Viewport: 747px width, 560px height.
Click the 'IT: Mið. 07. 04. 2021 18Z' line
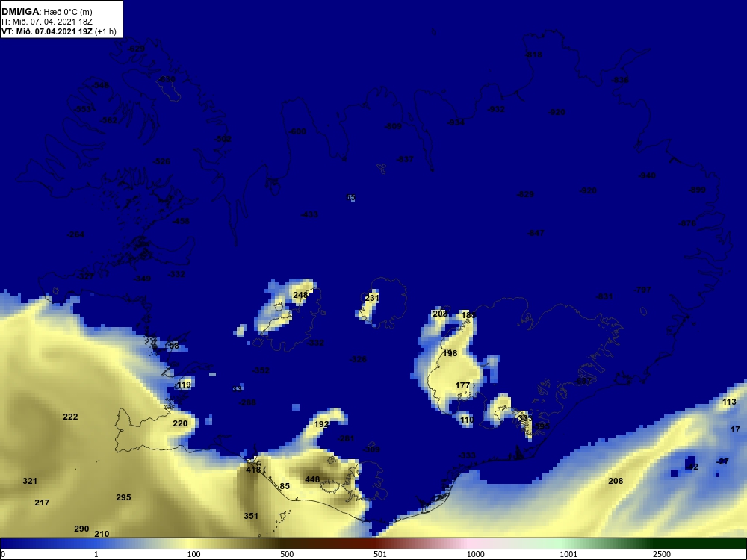tap(46, 22)
